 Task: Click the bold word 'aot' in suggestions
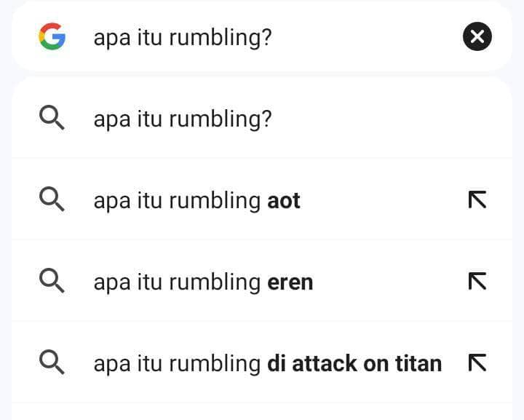[x=284, y=200]
